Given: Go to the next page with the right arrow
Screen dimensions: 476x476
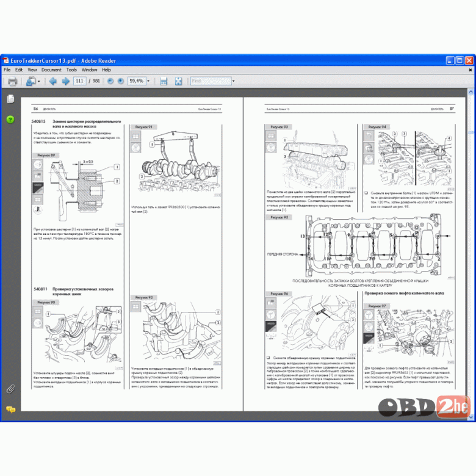Looking at the screenshot, I should (65, 81).
